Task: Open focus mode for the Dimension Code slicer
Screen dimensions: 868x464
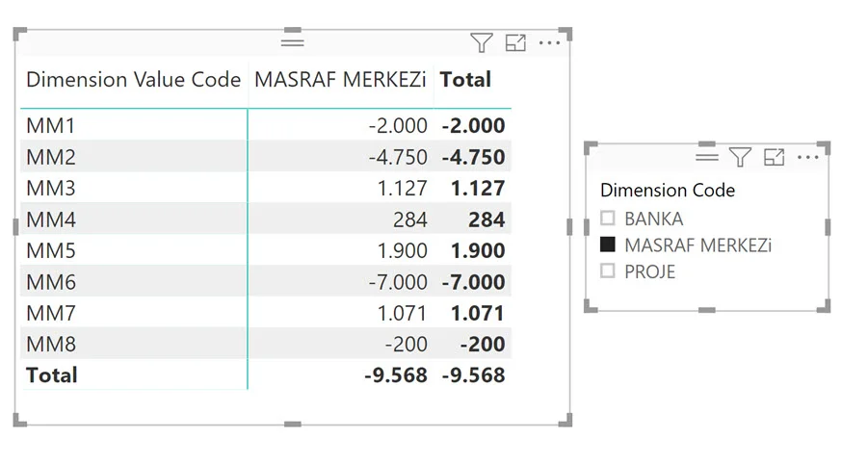Action: 774,157
